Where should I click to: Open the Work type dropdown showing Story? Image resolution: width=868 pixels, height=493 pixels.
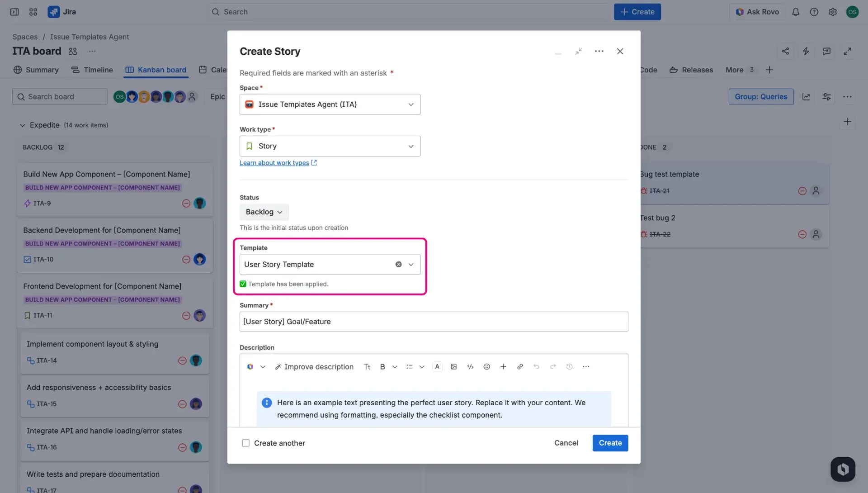pyautogui.click(x=330, y=146)
